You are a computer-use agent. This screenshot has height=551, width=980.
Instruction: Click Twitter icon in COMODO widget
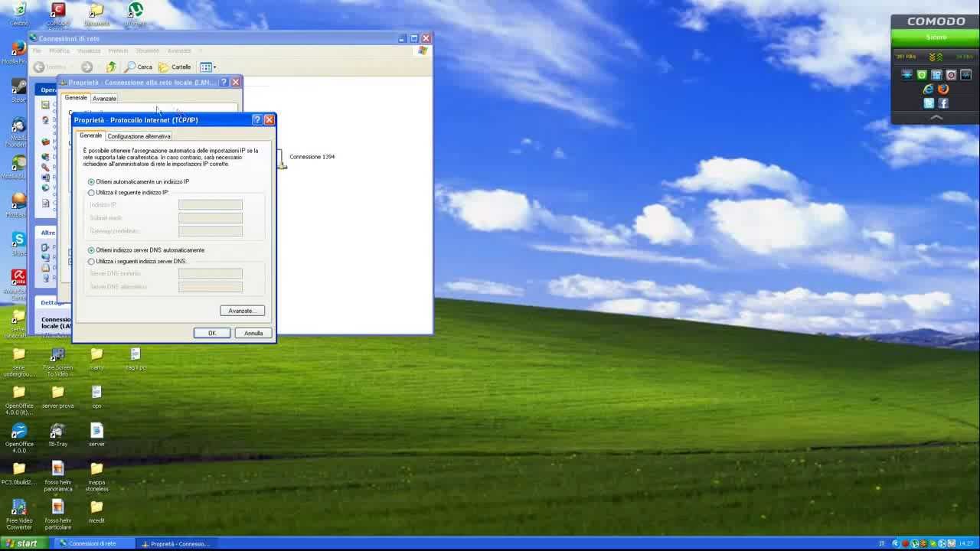click(x=929, y=103)
